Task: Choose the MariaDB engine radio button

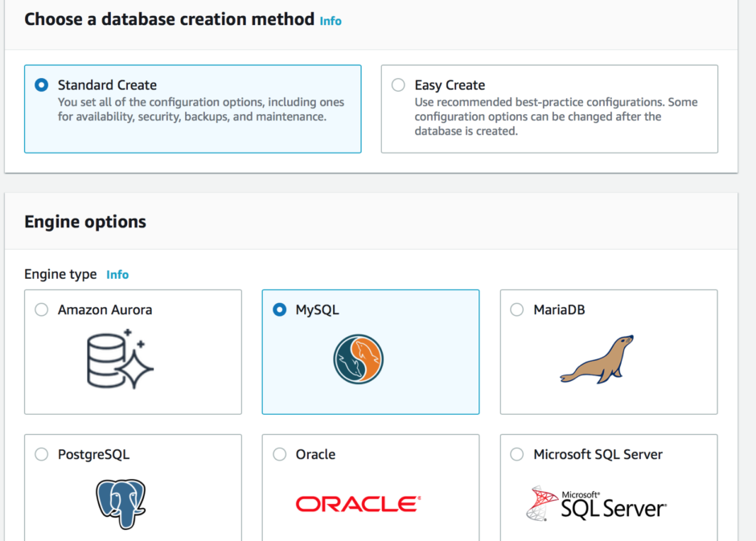Action: 517,309
